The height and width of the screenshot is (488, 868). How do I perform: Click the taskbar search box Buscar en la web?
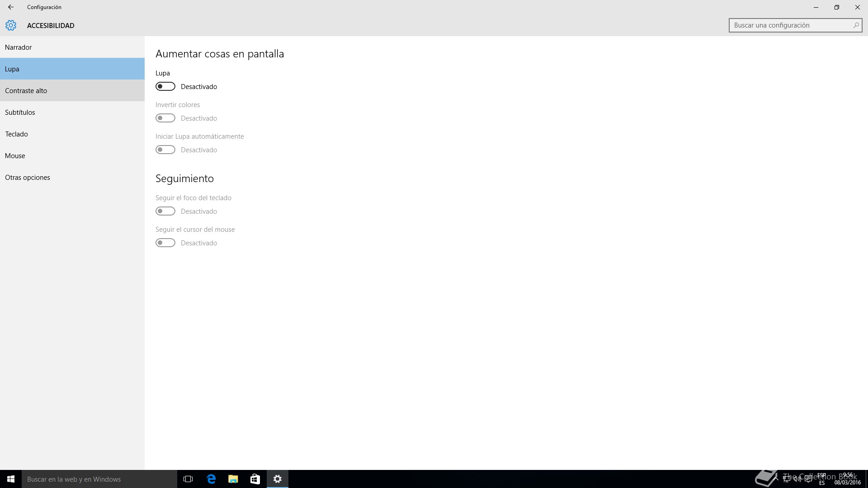[x=99, y=479]
